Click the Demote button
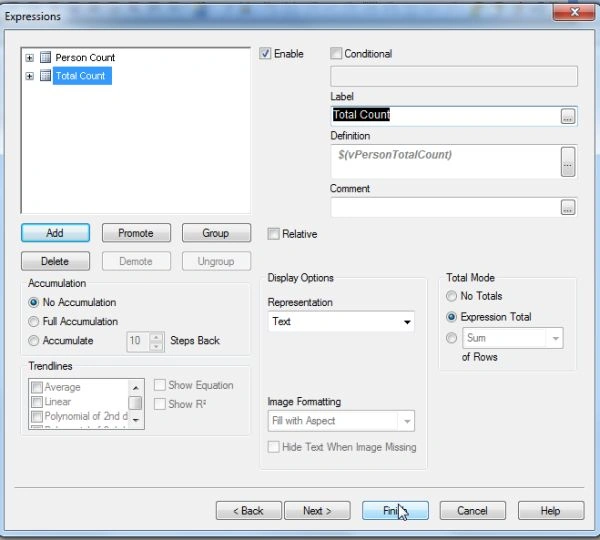This screenshot has height=540, width=600. point(136,261)
